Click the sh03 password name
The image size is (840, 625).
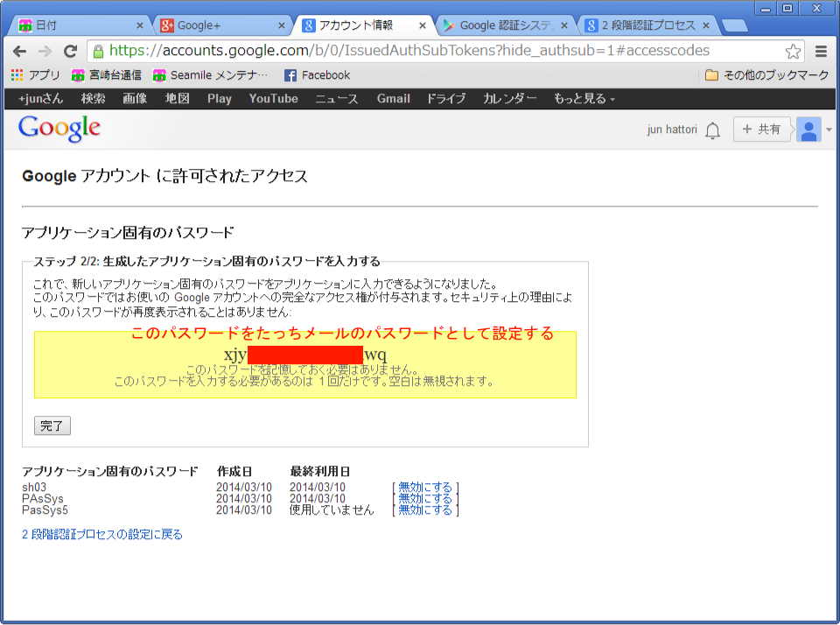coord(34,488)
